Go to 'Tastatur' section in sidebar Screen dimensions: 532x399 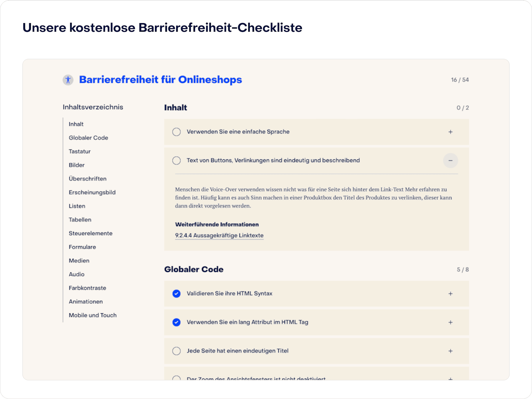point(80,151)
